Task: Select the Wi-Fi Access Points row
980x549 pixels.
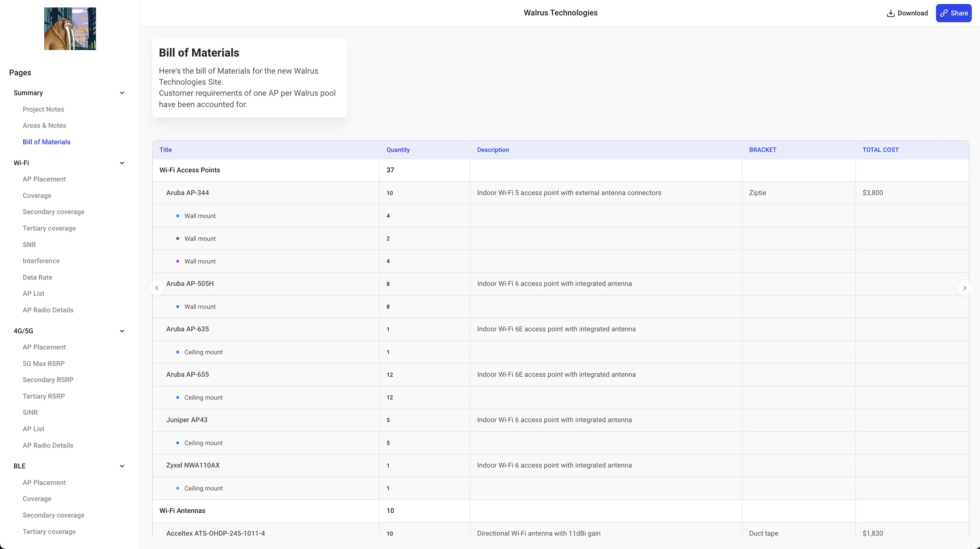Action: point(560,170)
